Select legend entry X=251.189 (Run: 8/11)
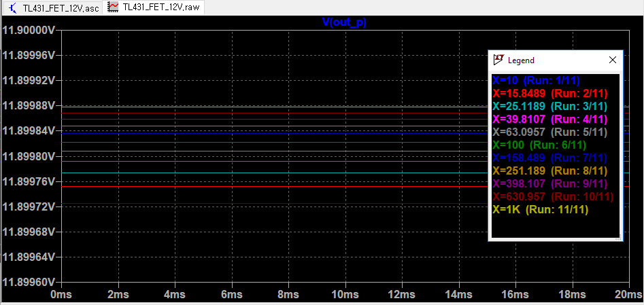 (549, 171)
